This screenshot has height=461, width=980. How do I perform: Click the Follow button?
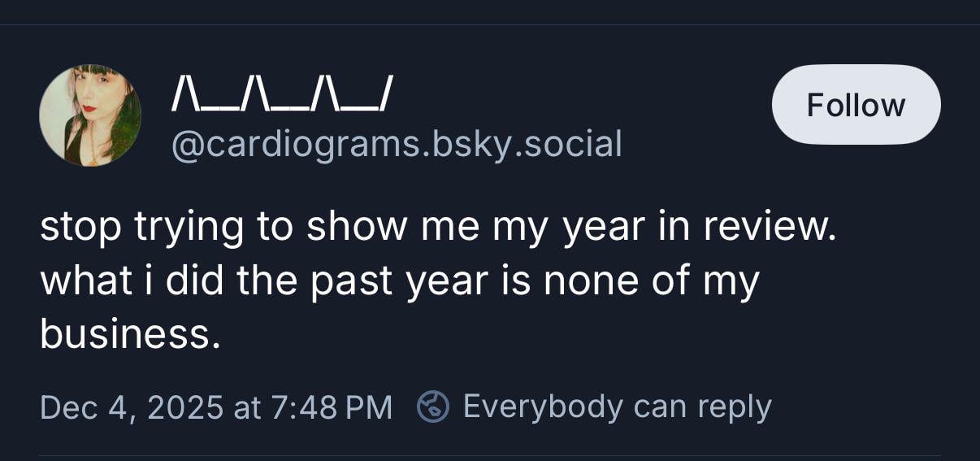click(856, 105)
